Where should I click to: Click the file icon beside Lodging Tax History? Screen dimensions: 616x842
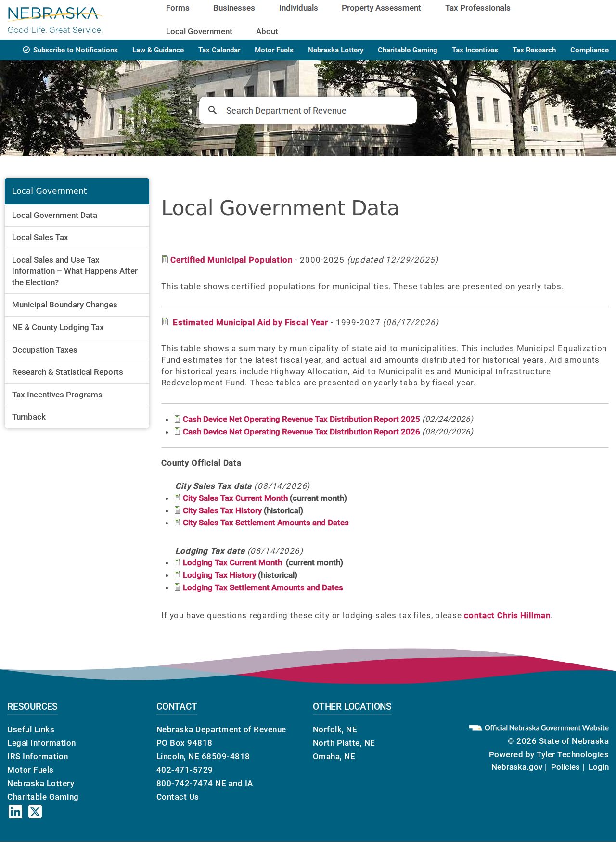(178, 574)
